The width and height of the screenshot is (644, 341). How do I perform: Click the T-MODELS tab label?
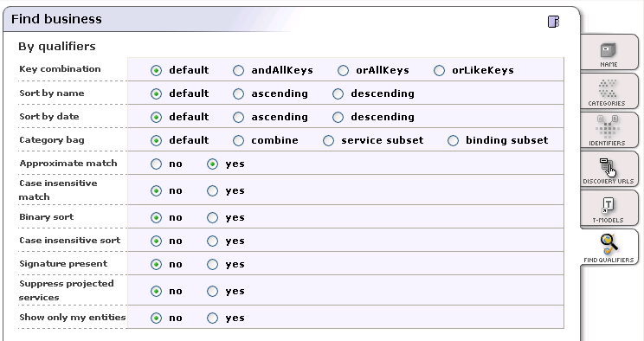click(608, 220)
